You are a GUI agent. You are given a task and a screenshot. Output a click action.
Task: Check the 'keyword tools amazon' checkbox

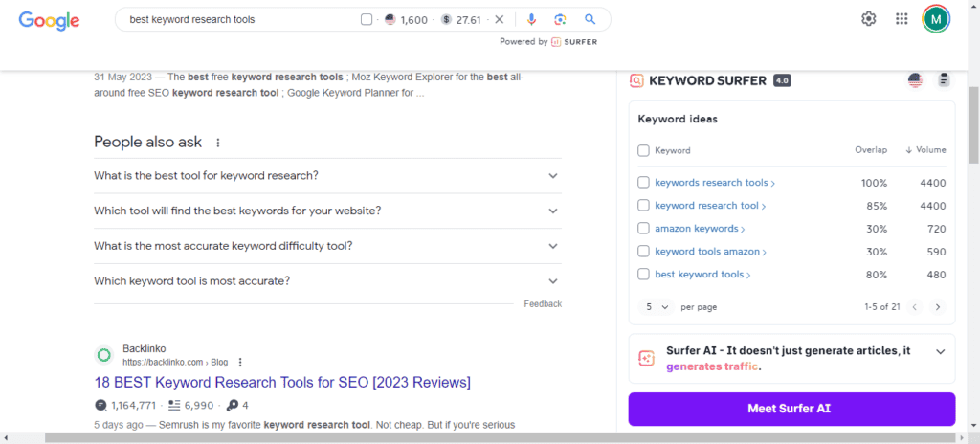[643, 252]
